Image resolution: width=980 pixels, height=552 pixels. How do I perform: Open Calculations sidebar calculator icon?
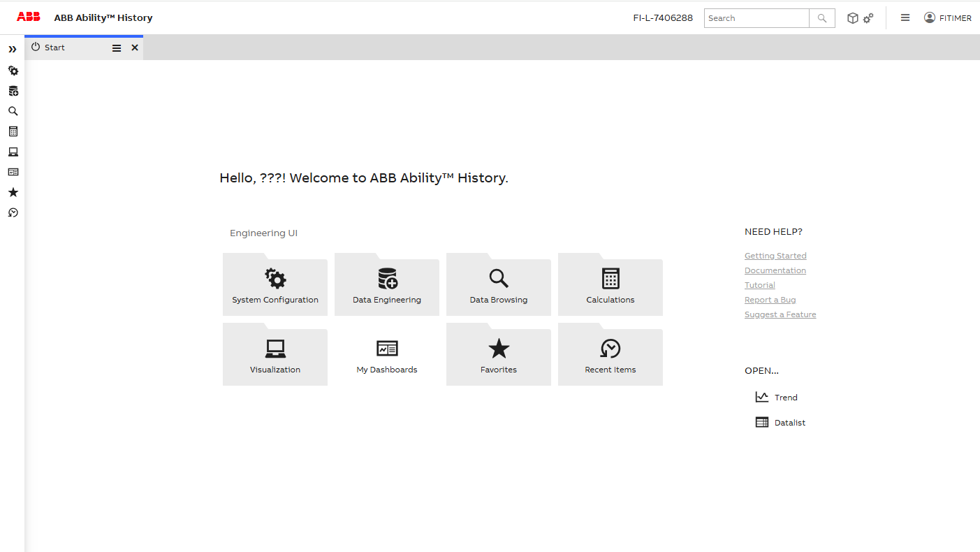[13, 131]
